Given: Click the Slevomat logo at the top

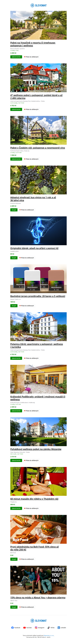Looking at the screenshot, I should (x=38, y=5).
